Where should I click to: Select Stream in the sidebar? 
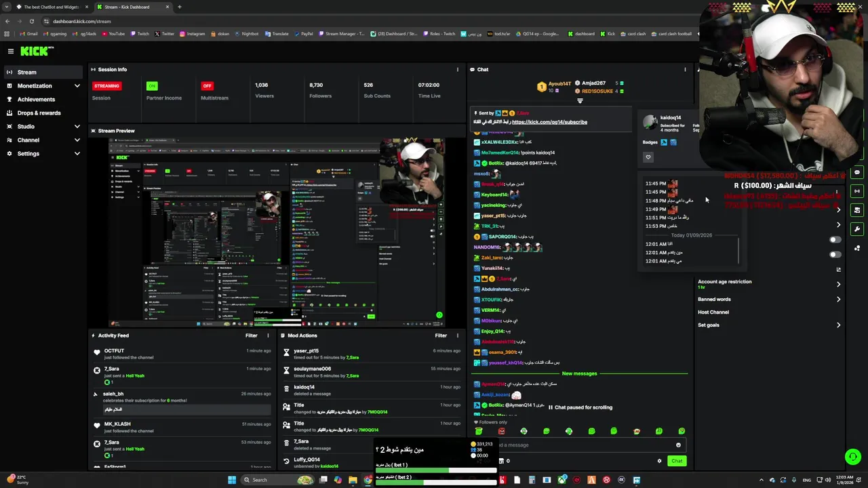43,73
